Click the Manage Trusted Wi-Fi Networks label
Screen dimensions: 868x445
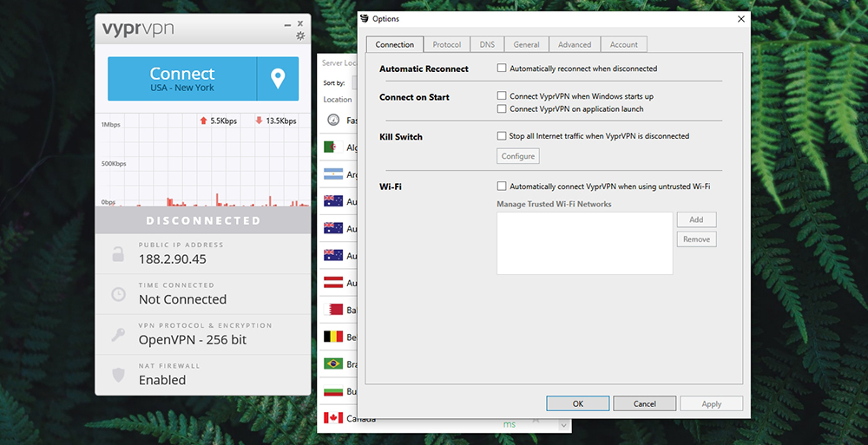click(554, 204)
